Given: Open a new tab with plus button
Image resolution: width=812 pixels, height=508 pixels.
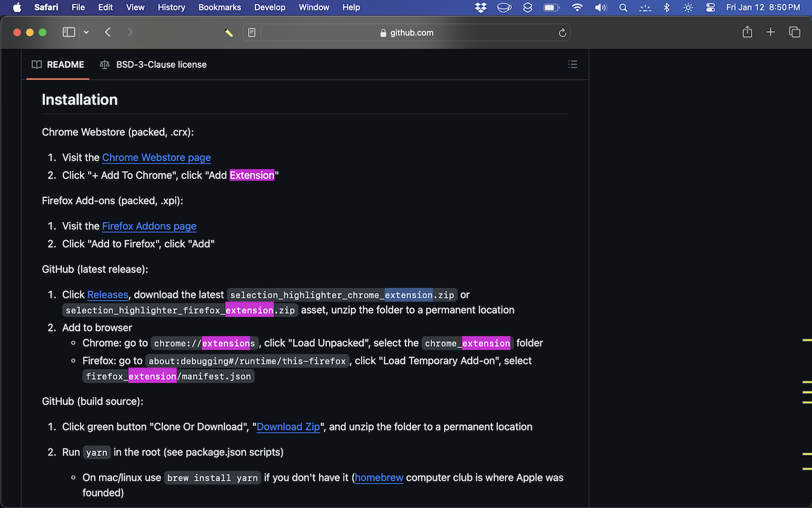Looking at the screenshot, I should click(x=771, y=32).
